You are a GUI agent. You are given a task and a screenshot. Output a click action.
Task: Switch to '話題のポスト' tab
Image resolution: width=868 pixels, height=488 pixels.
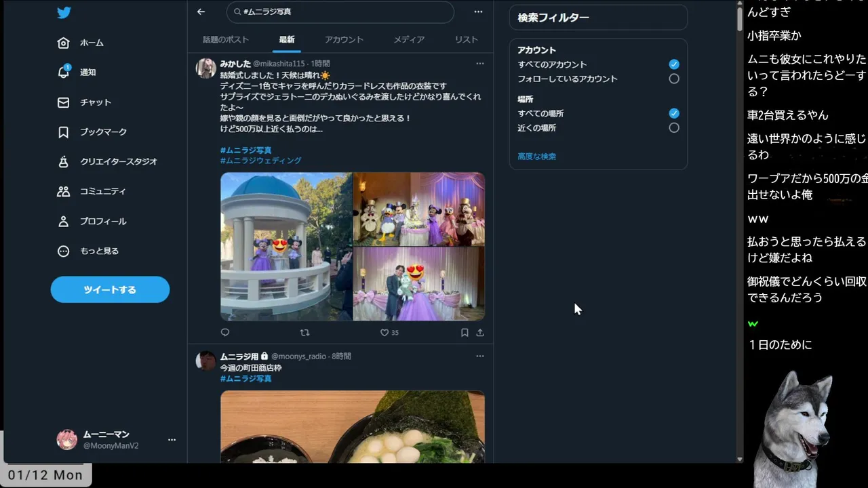226,39
